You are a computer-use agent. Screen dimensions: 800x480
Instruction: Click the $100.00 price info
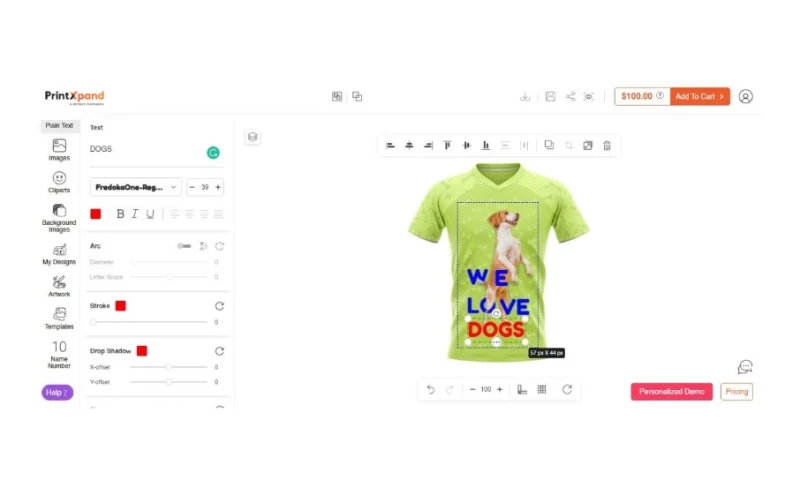[642, 96]
